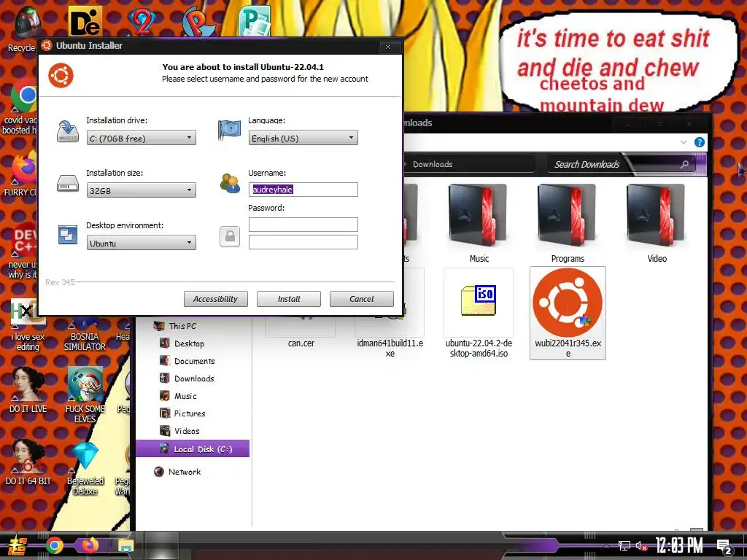Click the password confirmation field
Image resolution: width=747 pixels, height=560 pixels.
point(303,242)
